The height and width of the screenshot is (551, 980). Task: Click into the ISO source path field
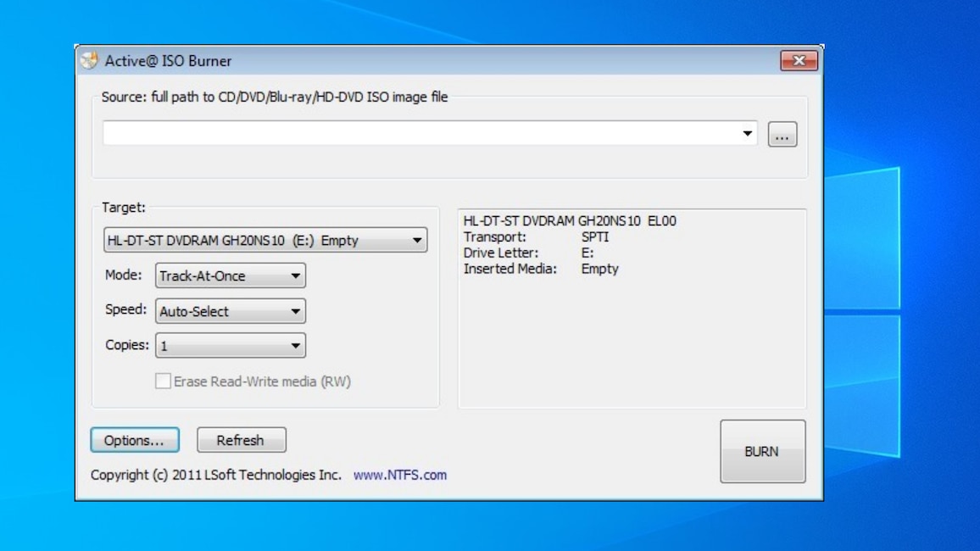(420, 133)
